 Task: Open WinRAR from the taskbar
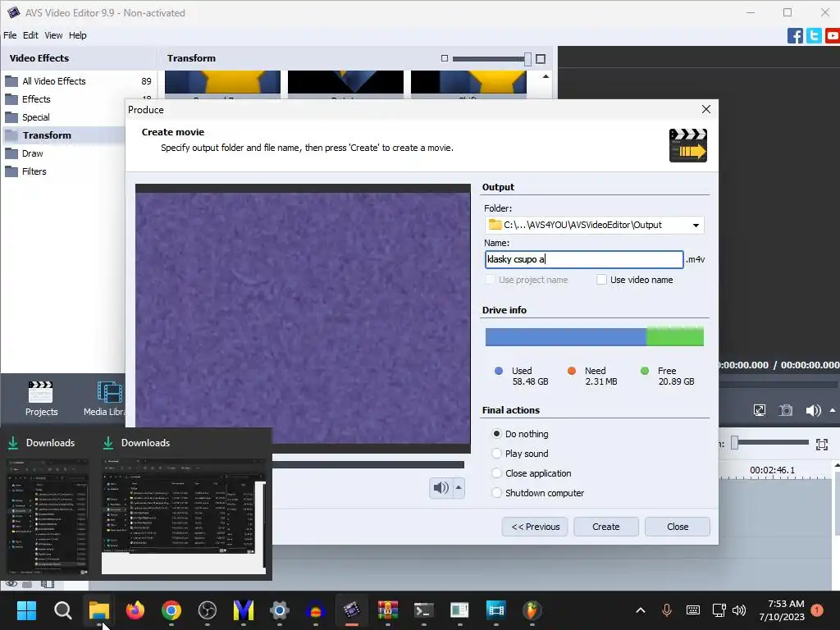(x=388, y=610)
